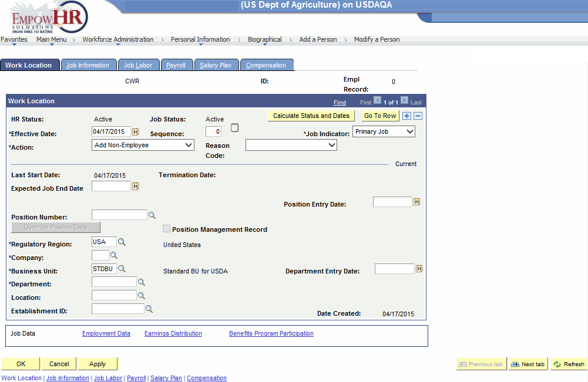Open the bottom Payroll link
Screen dimensions: 588x382
pyautogui.click(x=136, y=378)
